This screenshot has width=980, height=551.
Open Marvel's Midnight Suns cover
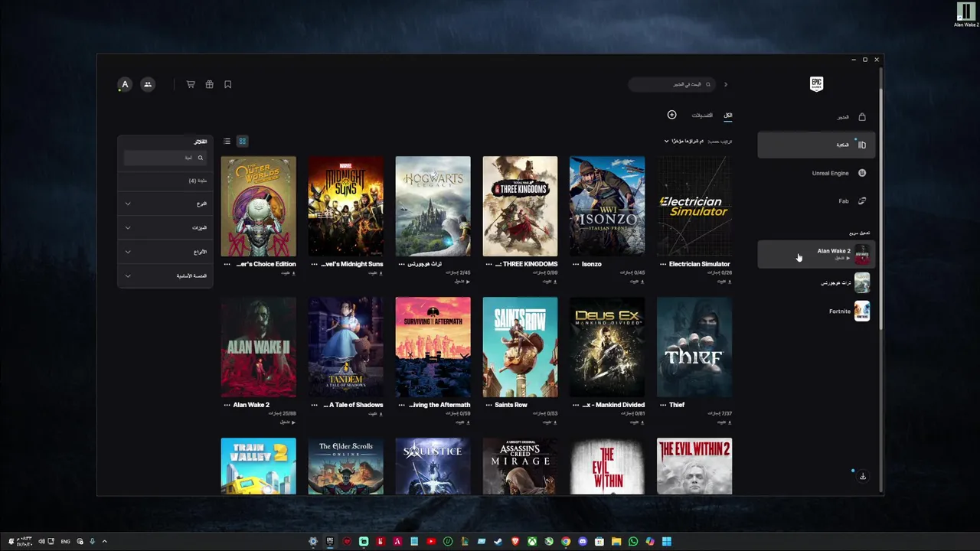click(346, 207)
